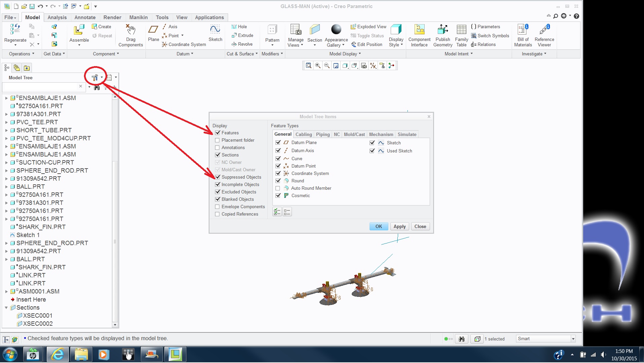Check the Annotations checkbox
The image size is (644, 363).
[217, 148]
